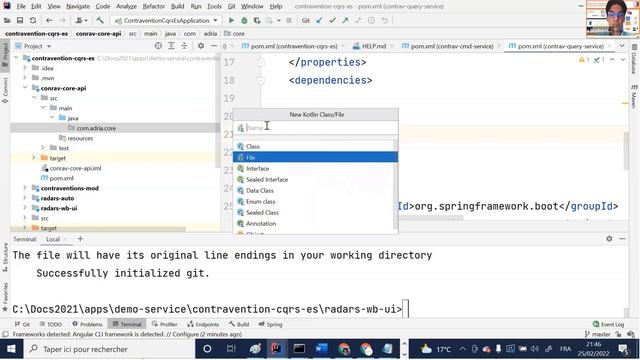Start debugging with the bug icon
The image size is (640, 360).
pyautogui.click(x=244, y=20)
